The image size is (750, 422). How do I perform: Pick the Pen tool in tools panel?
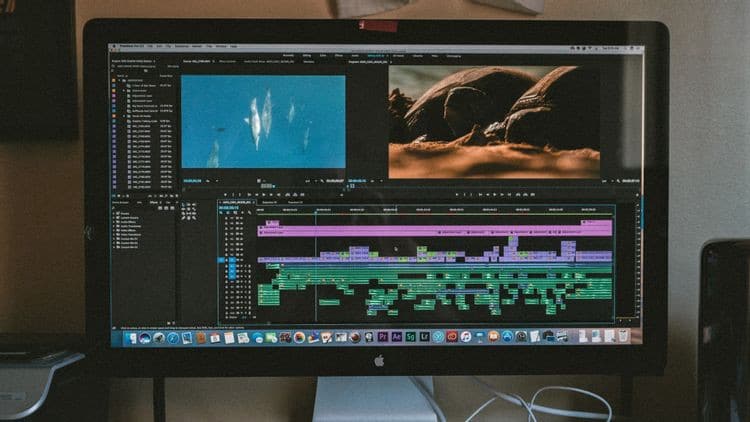pos(183,218)
